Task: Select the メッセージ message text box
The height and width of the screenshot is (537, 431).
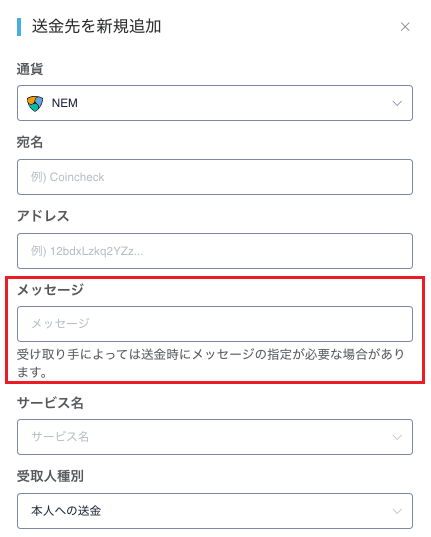Action: coord(215,324)
